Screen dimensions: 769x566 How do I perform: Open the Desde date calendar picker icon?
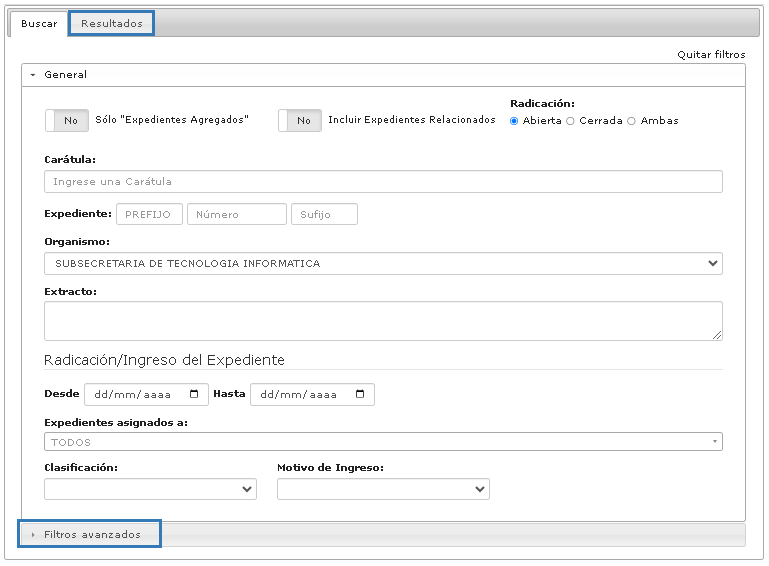point(194,394)
